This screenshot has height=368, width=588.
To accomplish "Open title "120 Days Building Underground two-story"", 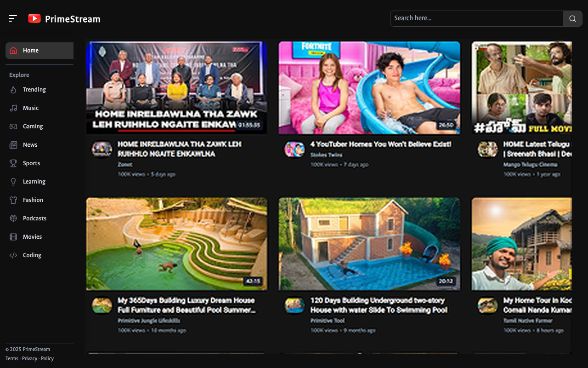I will coord(378,300).
